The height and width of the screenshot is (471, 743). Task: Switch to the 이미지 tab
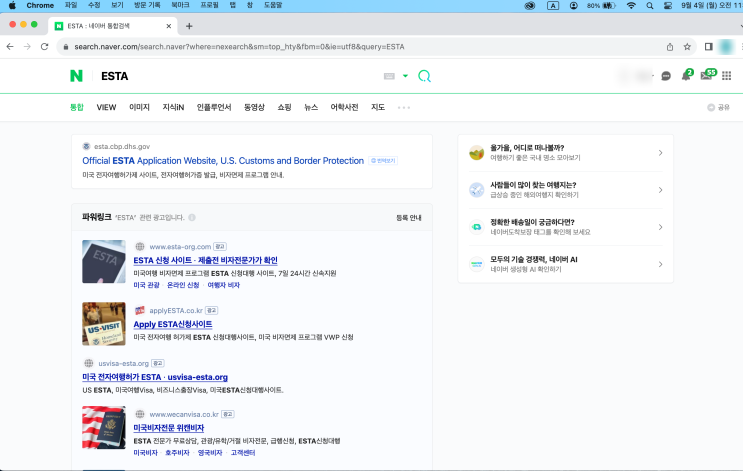click(139, 108)
